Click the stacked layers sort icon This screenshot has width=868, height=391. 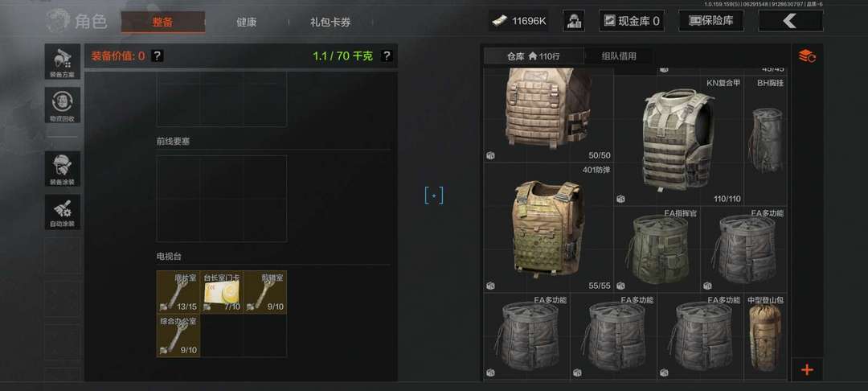[x=807, y=56]
